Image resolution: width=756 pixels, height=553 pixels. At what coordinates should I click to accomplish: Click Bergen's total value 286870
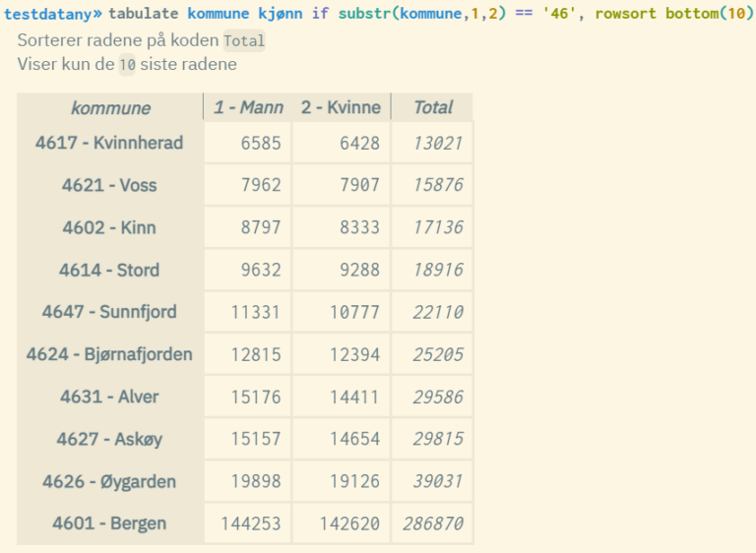[x=432, y=523]
